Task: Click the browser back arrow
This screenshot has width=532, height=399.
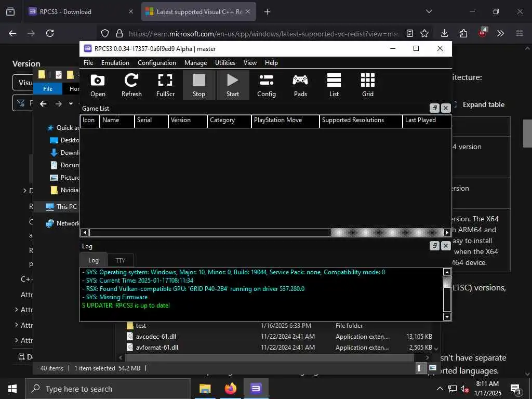Action: coord(12,33)
